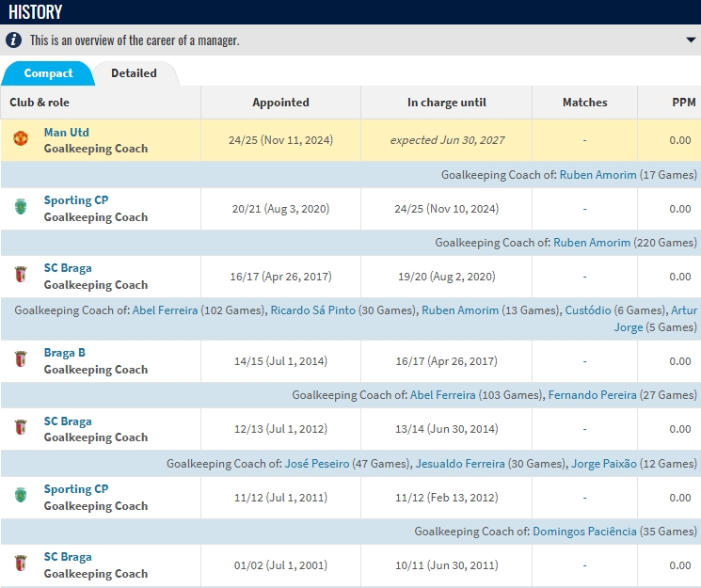Click the Appointed column header

(x=280, y=103)
